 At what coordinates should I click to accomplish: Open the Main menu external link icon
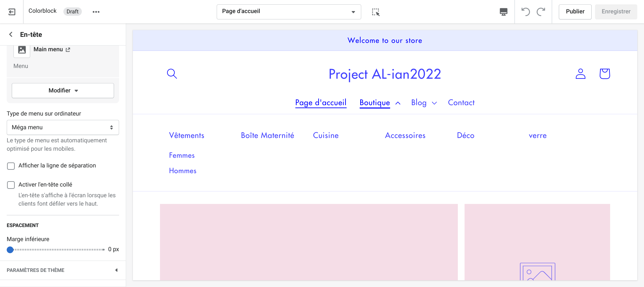tap(68, 50)
